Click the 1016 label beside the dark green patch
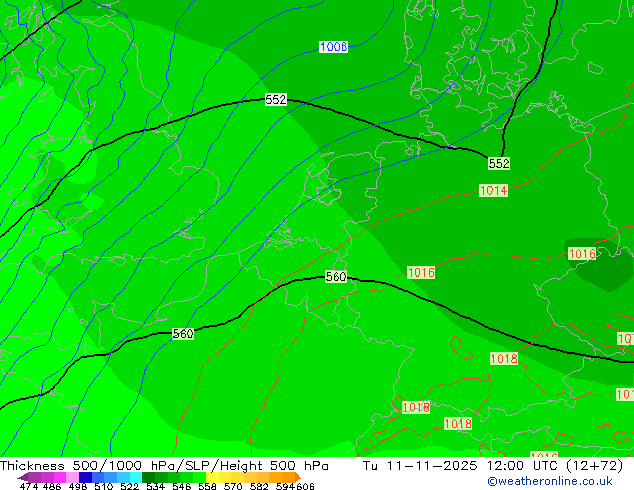Image resolution: width=634 pixels, height=490 pixels. point(582,254)
